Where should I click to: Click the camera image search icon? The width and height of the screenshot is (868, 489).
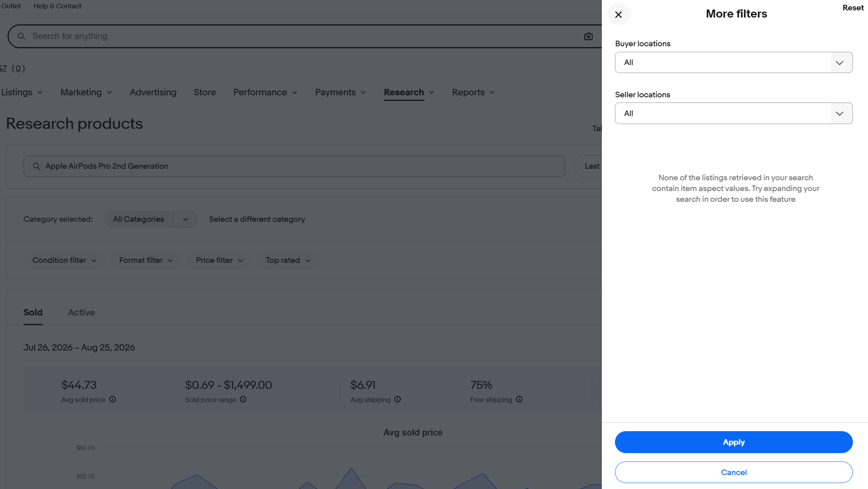pos(588,36)
